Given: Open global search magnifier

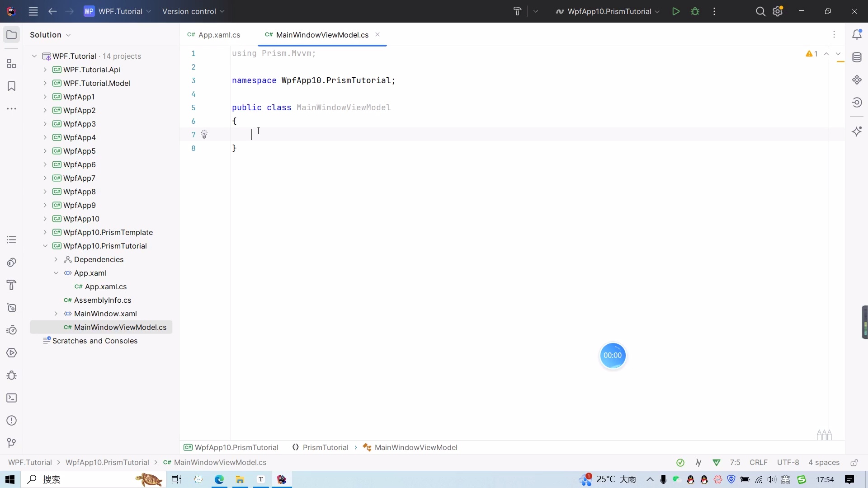Looking at the screenshot, I should click(x=760, y=11).
